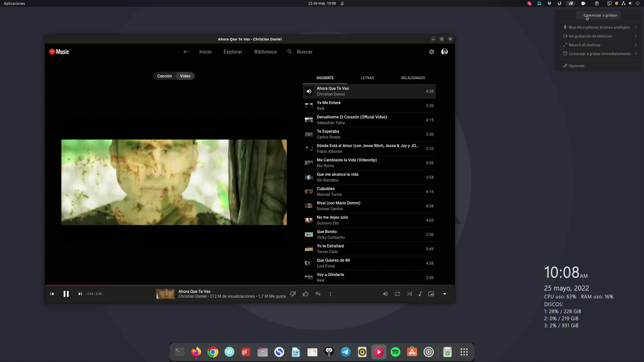This screenshot has height=362, width=644.
Task: Click the YouTube Music logo
Action: pos(59,52)
